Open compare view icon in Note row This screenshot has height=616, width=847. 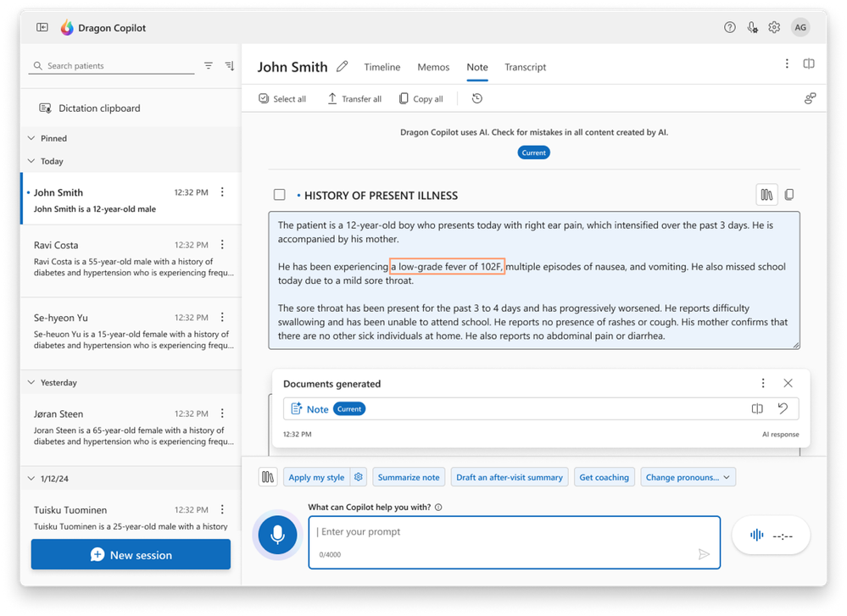757,408
